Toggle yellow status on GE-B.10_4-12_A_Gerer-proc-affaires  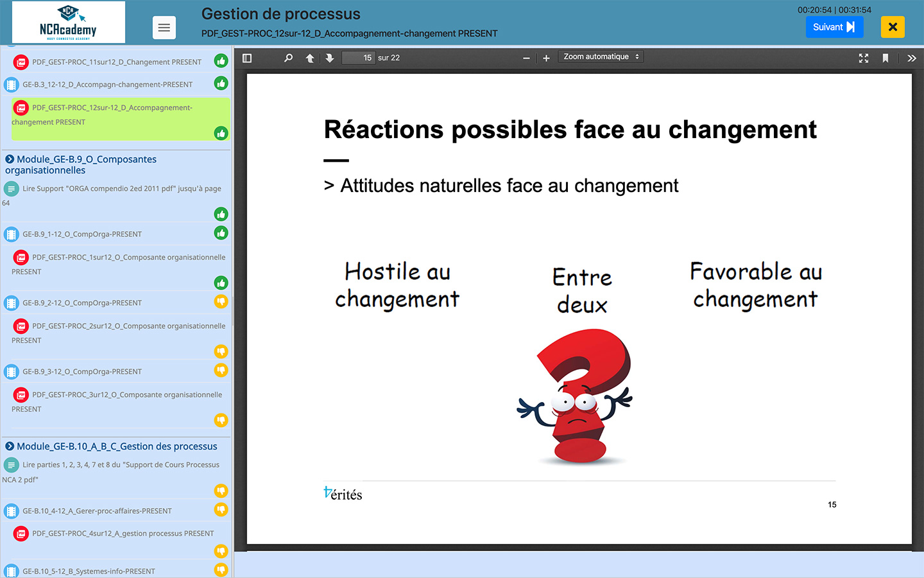tap(221, 509)
